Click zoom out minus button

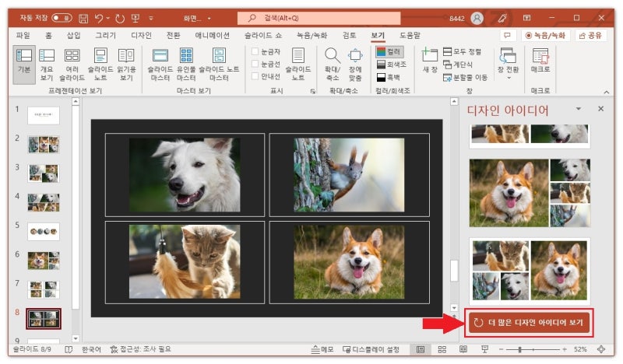click(x=501, y=349)
